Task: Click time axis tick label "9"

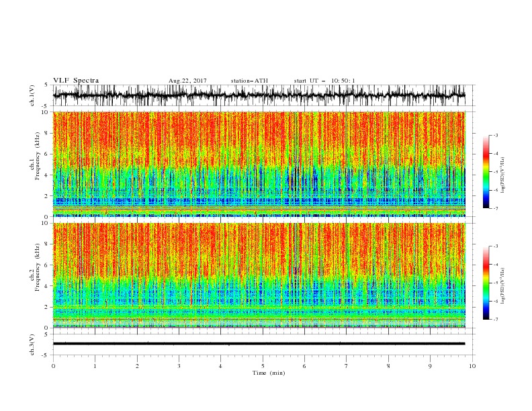Action: click(x=430, y=366)
